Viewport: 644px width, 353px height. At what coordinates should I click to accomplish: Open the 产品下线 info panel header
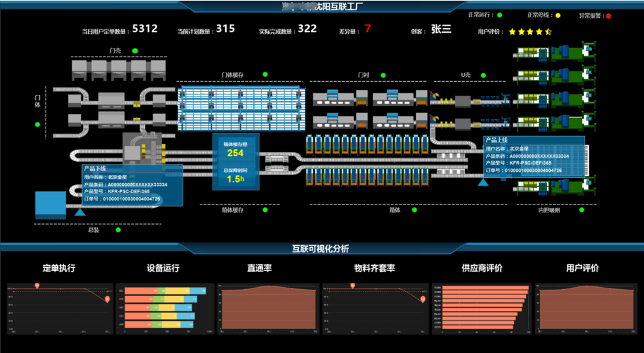(95, 169)
